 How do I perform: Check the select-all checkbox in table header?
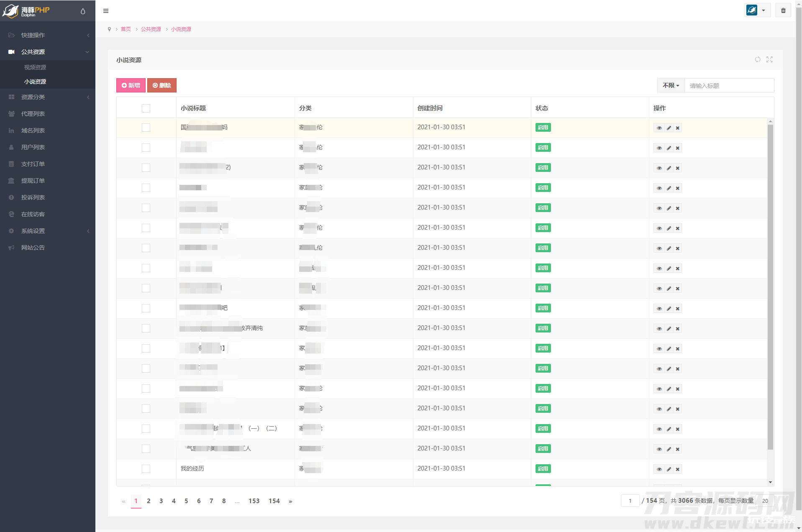pos(146,108)
